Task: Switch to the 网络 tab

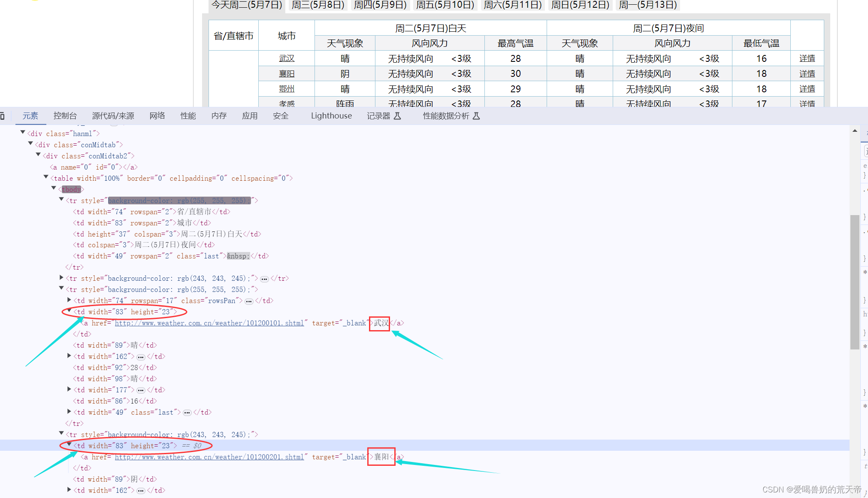Action: point(157,116)
